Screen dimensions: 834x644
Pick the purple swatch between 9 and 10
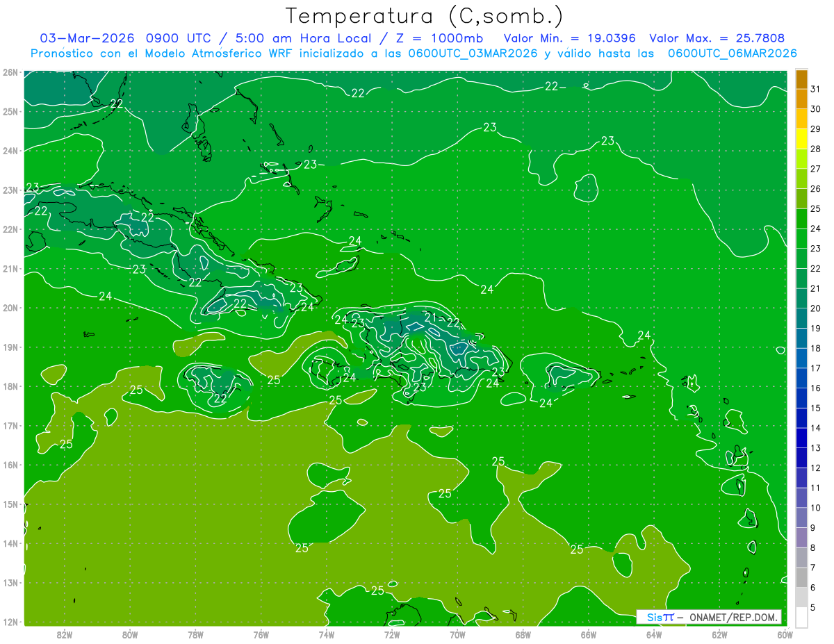point(801,518)
